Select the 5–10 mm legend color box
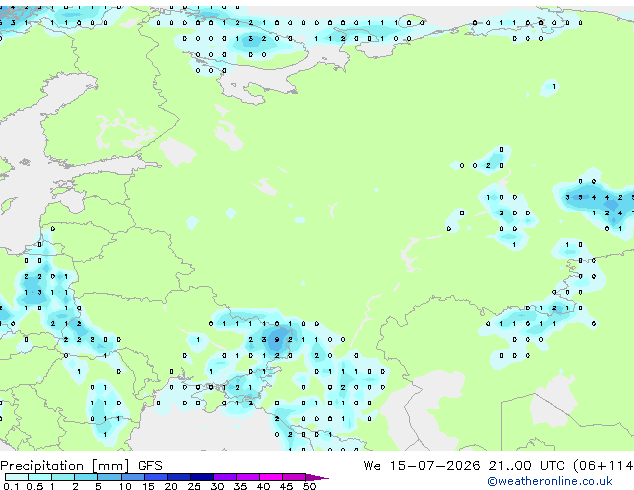Viewport: 634px width, 490px height. [x=109, y=477]
